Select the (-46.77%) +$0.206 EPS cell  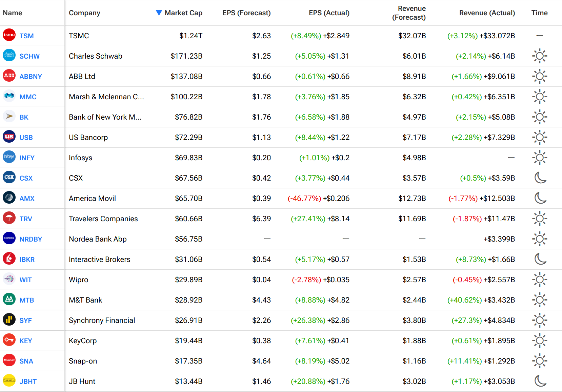319,198
